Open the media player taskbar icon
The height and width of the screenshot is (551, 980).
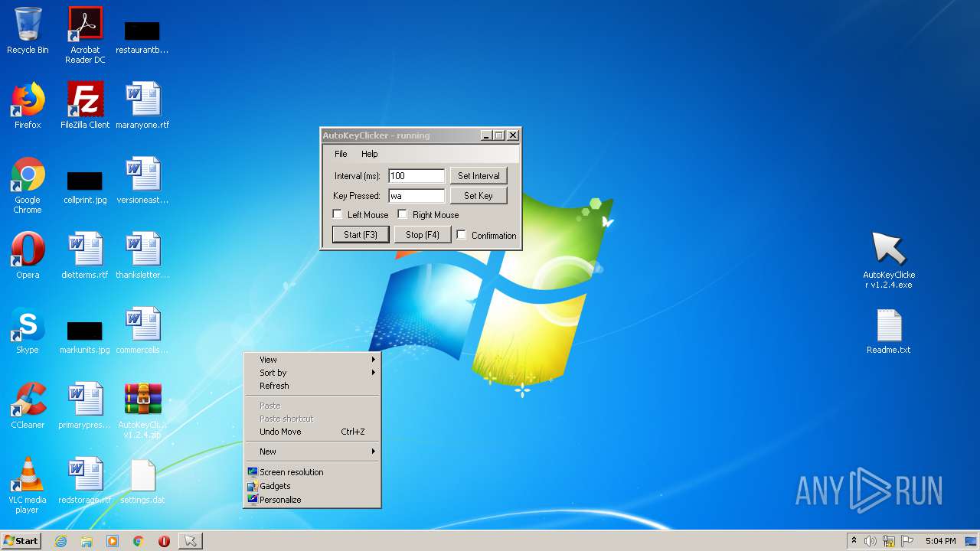click(x=113, y=541)
